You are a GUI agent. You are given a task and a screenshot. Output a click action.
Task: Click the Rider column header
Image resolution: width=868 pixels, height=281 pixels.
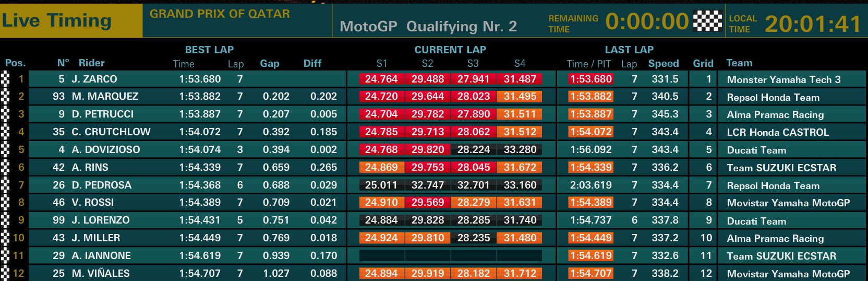(91, 63)
